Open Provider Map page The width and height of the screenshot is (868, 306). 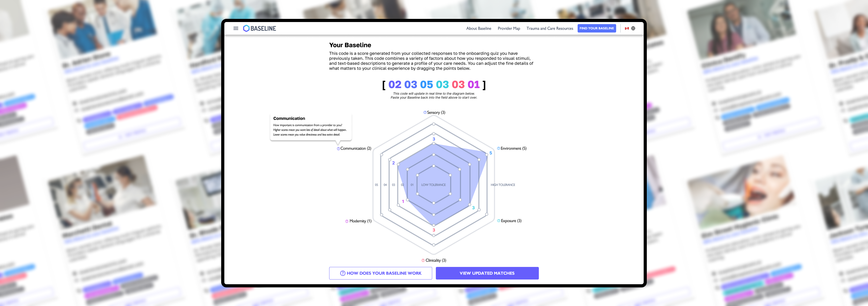pyautogui.click(x=509, y=28)
